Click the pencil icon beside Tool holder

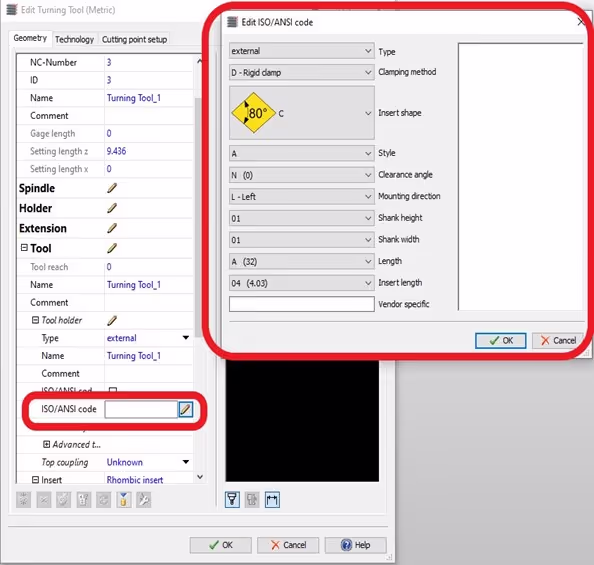tap(112, 321)
